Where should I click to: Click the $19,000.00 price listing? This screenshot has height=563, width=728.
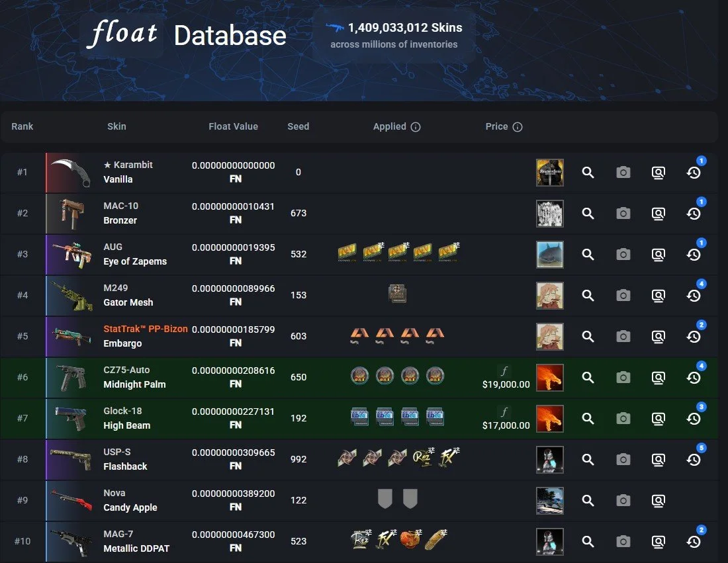click(506, 384)
